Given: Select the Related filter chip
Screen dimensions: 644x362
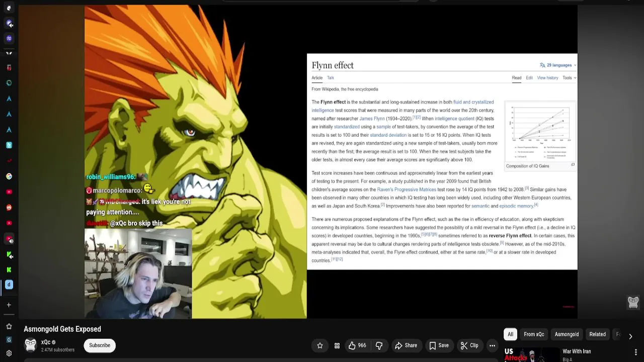Looking at the screenshot, I should 598,334.
